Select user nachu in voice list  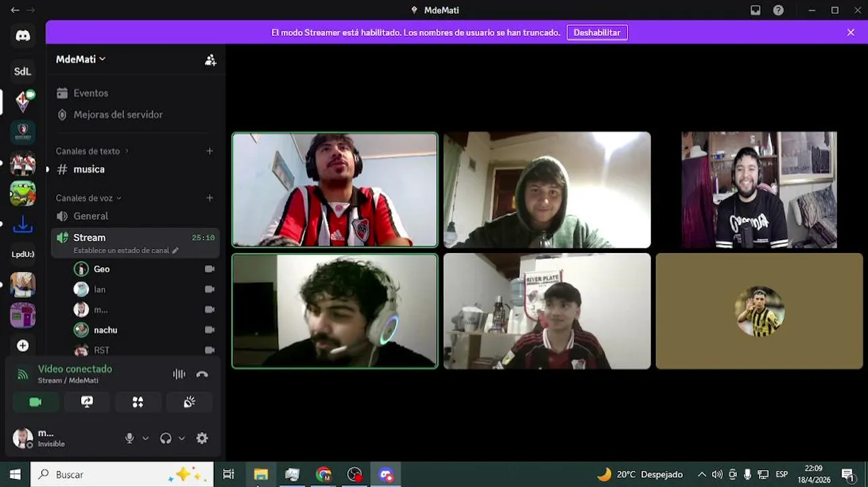144,330
